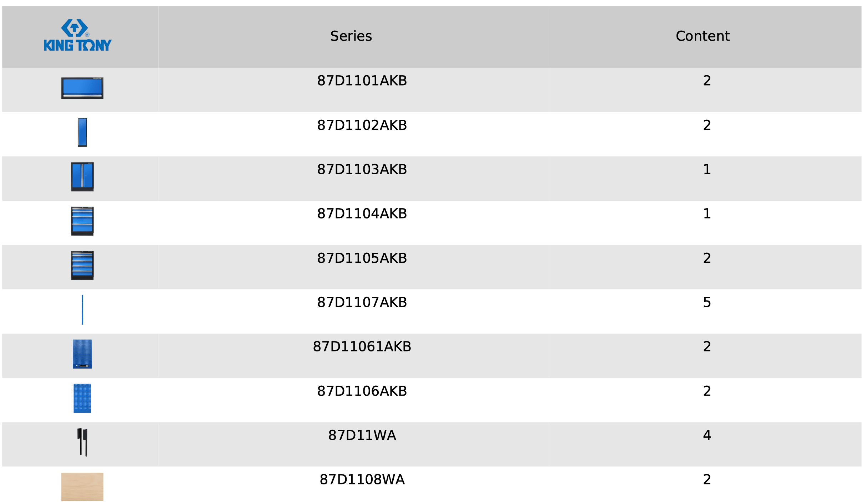
Task: Click the 87D1106AKB perforated panel image
Action: coord(82,398)
